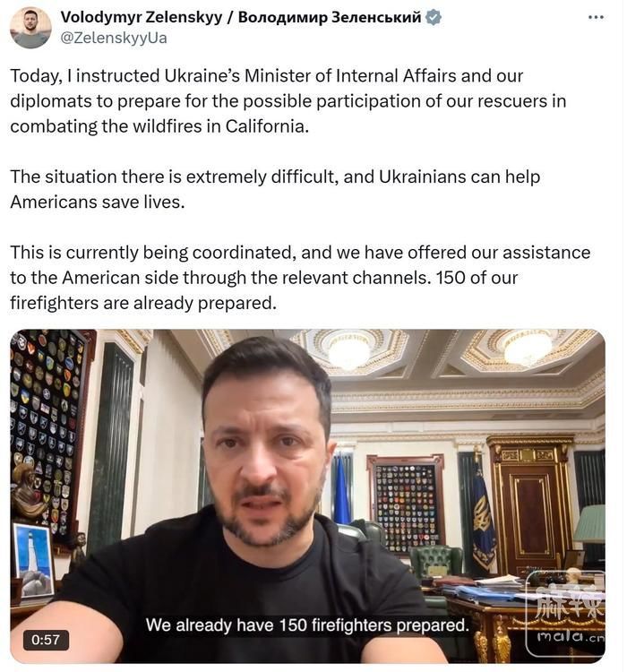
Task: Click the patch display on the left wall
Action: click(47, 428)
